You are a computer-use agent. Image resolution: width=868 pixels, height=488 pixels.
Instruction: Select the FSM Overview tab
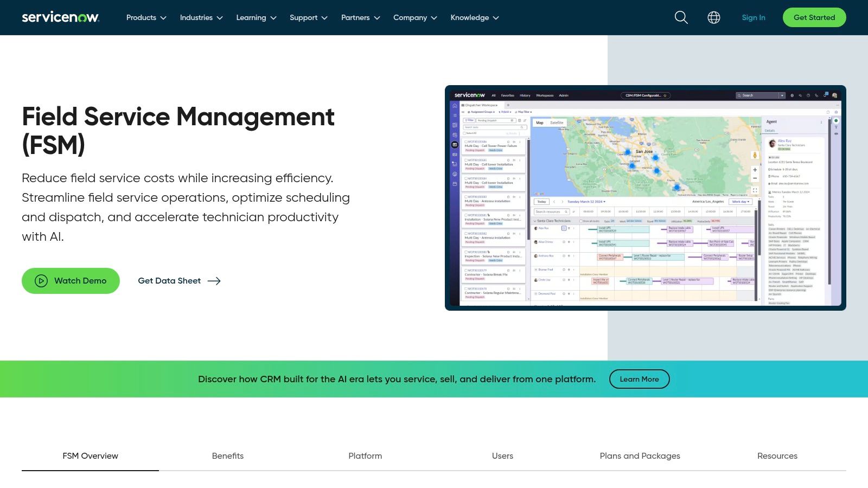click(x=90, y=456)
